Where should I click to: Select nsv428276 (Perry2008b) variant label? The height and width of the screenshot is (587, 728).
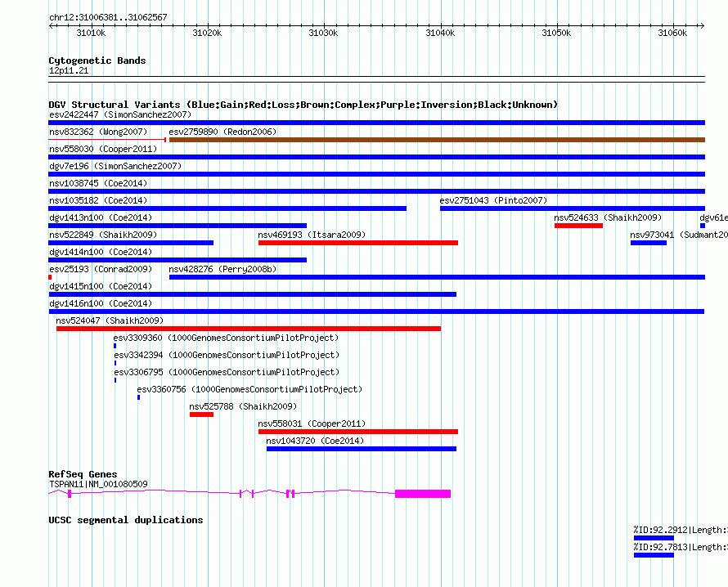pos(222,269)
